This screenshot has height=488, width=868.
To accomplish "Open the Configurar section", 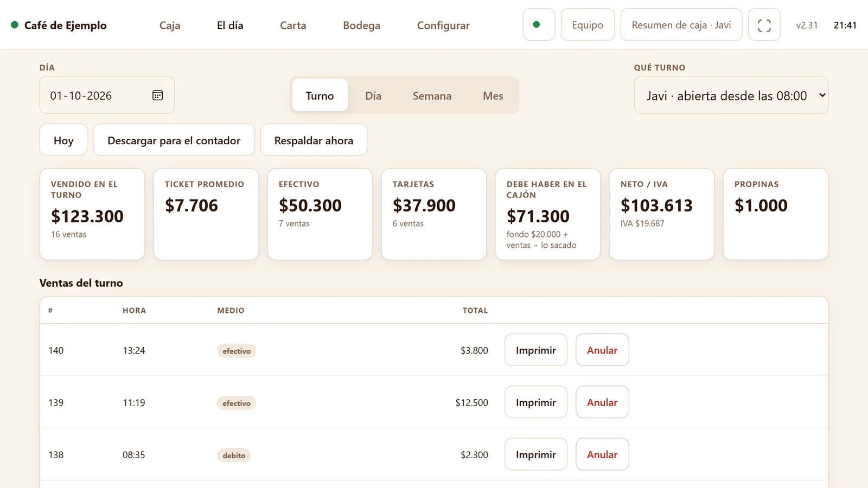I will (x=443, y=25).
